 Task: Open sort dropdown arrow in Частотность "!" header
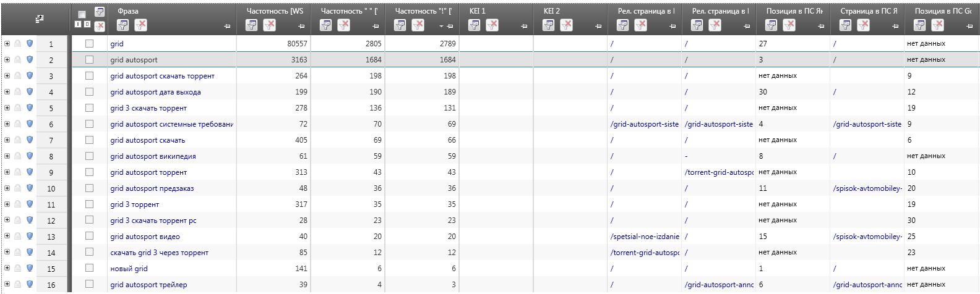pyautogui.click(x=441, y=27)
